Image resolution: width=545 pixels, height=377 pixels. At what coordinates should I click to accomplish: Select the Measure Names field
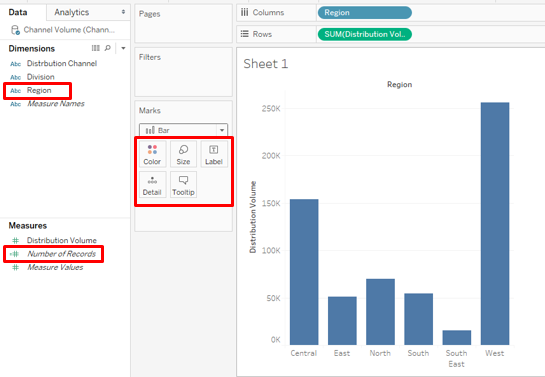click(56, 104)
